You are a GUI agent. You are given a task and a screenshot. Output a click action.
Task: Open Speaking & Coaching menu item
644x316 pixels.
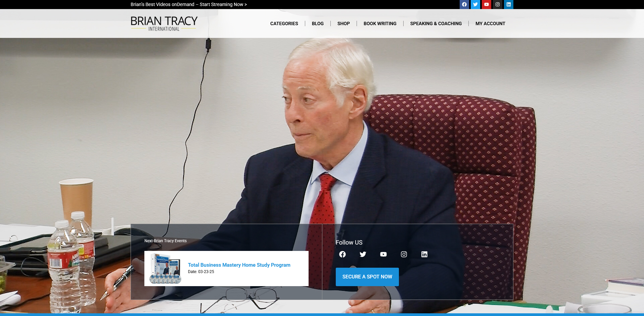[x=435, y=23]
